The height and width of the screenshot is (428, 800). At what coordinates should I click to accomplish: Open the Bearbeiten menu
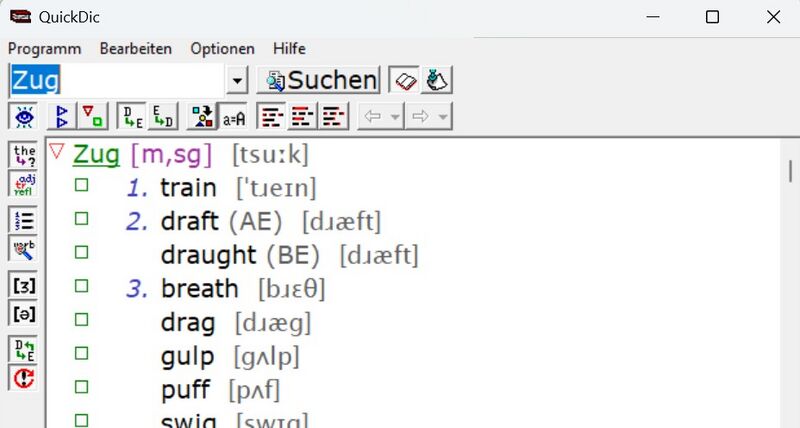135,48
